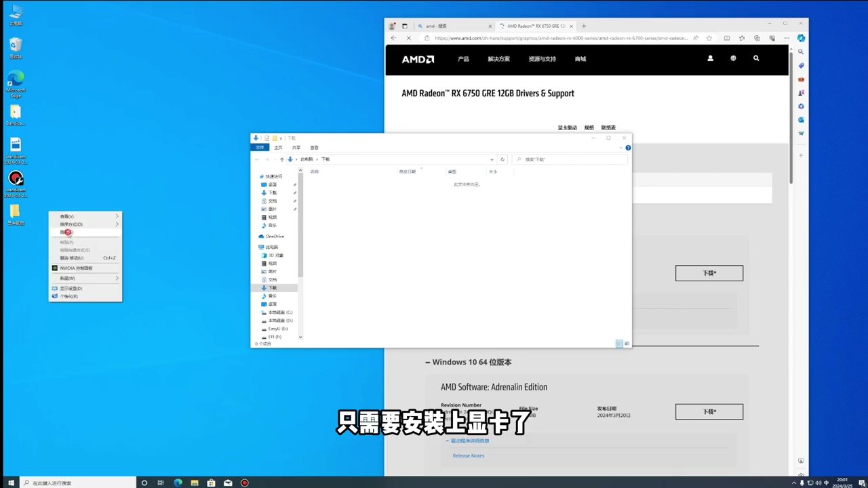868x488 pixels.
Task: Expand the Explorer ribbon chevron
Action: [x=620, y=147]
